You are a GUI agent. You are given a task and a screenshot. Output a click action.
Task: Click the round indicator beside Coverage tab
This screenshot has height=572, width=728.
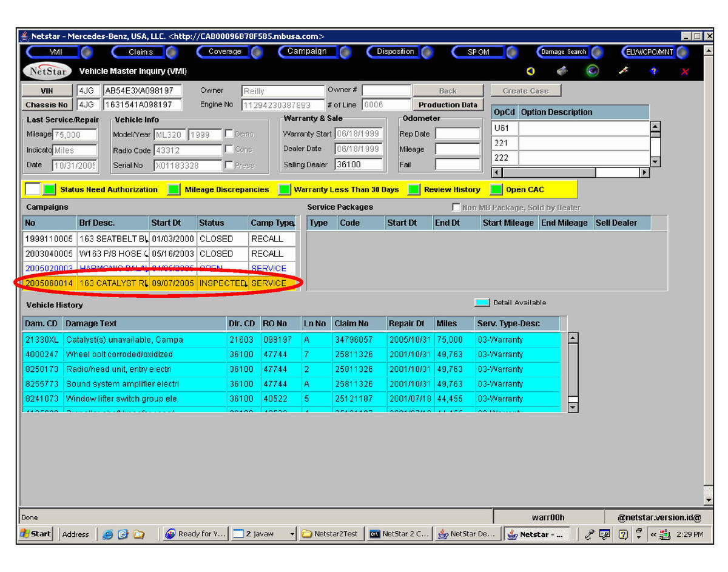[x=257, y=52]
